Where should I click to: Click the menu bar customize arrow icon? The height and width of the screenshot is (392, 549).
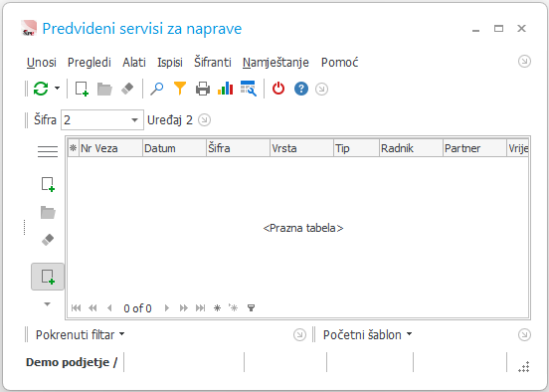(x=524, y=62)
